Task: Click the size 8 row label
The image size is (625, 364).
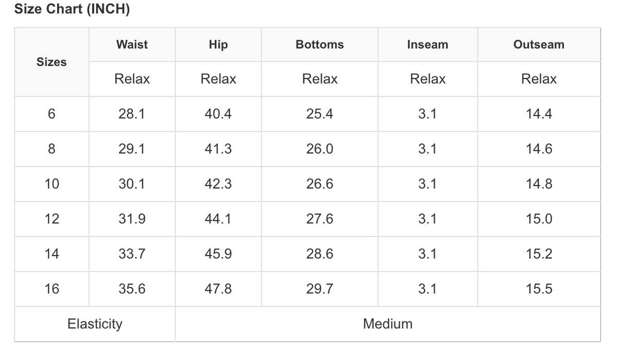Action: (x=51, y=149)
